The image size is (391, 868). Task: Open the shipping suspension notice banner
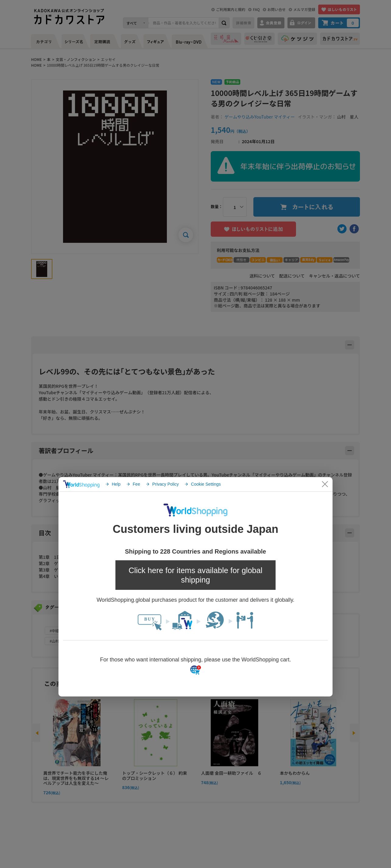(x=285, y=166)
